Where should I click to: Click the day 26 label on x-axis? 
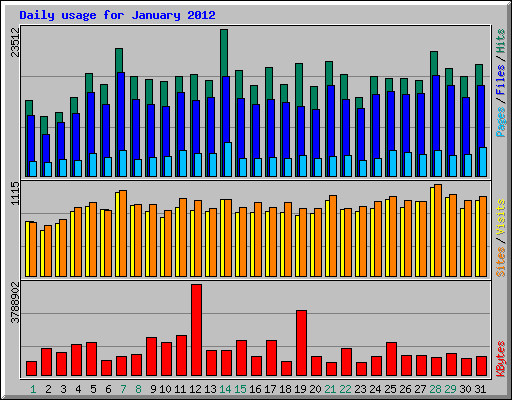pos(405,389)
